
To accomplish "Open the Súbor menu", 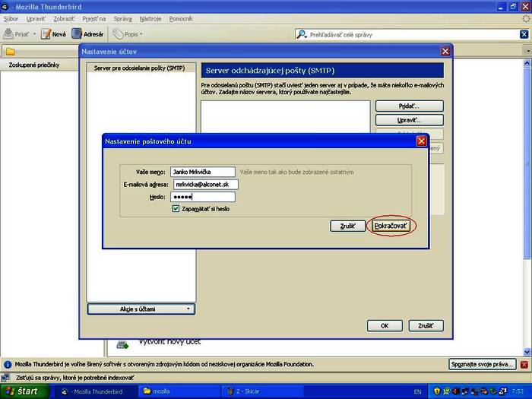I will pos(11,19).
